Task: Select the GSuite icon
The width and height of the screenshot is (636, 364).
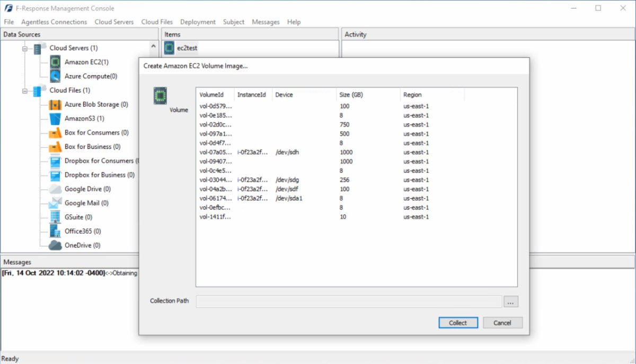Action: click(55, 217)
